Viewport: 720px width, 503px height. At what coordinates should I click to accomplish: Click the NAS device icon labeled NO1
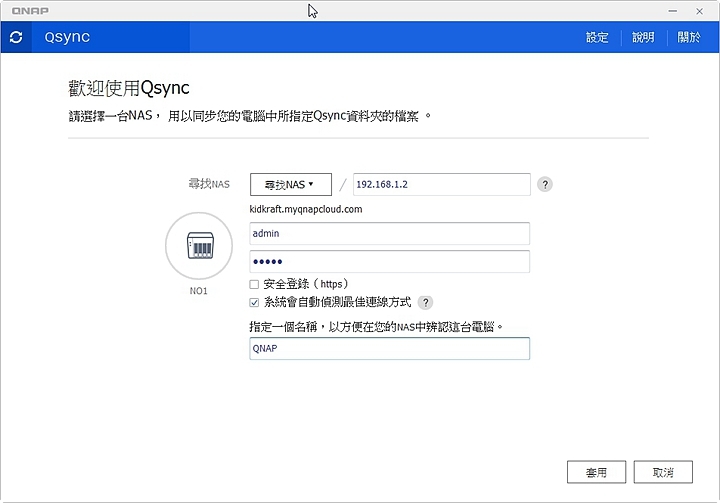tap(199, 245)
